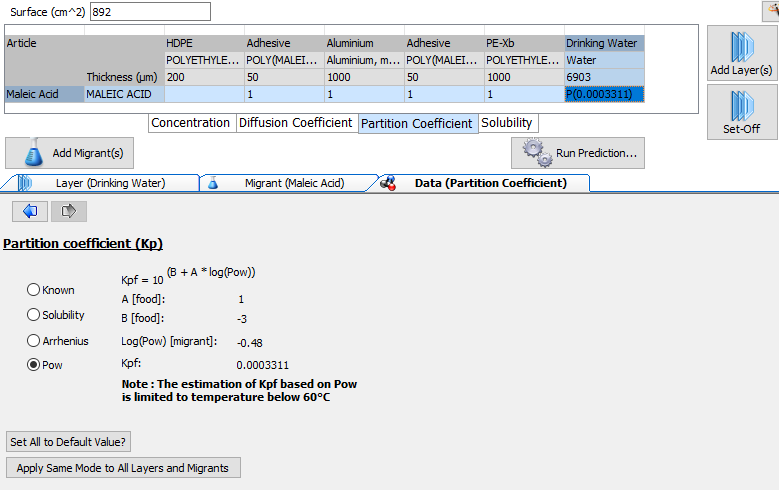Viewport: 779px width, 490px height.
Task: Click the Surface (cm^2) input field
Action: [x=150, y=11]
